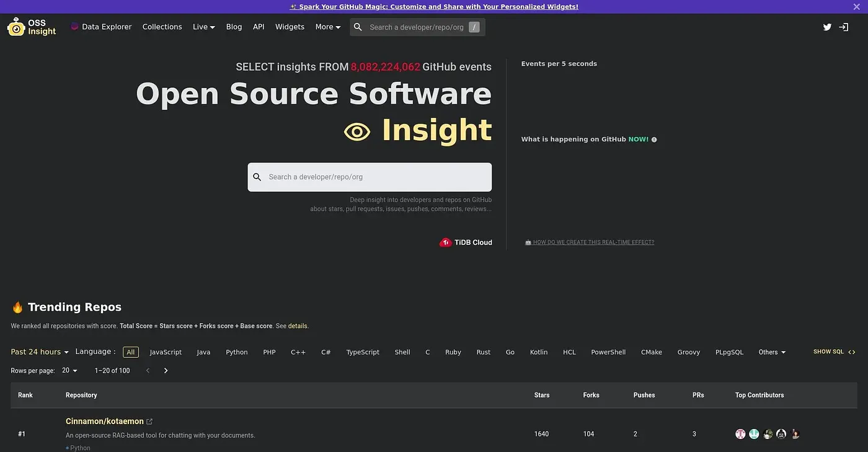
Task: Change the Past 24 hours period
Action: 40,352
